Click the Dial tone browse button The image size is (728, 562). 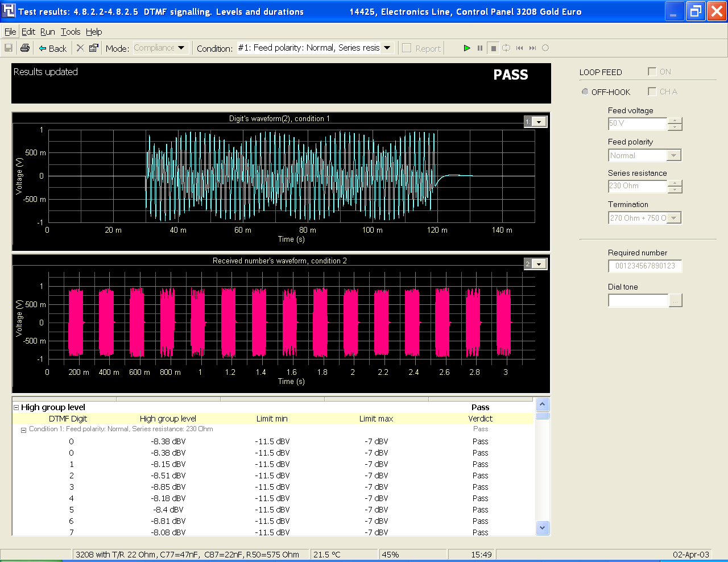pos(675,300)
